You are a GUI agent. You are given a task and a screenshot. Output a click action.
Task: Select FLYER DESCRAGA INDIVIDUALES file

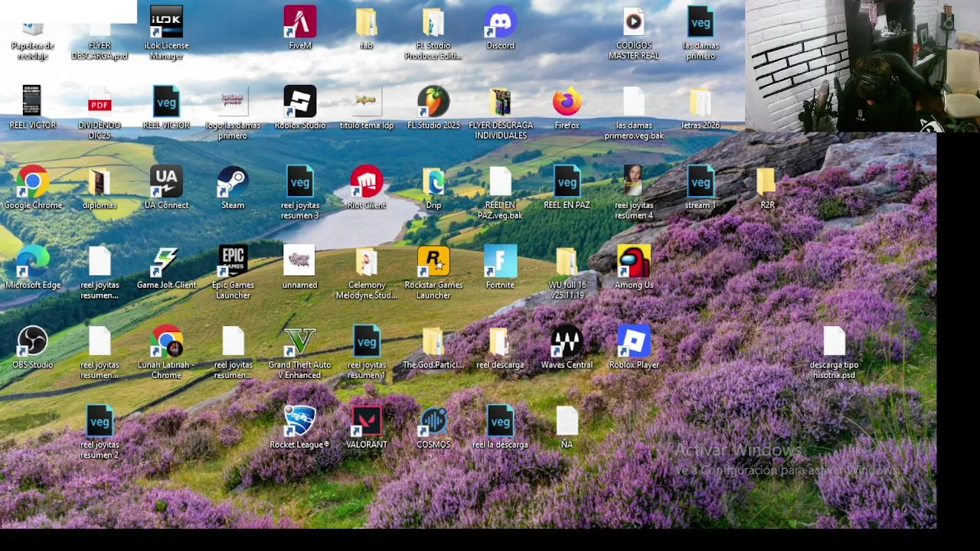pos(500,102)
